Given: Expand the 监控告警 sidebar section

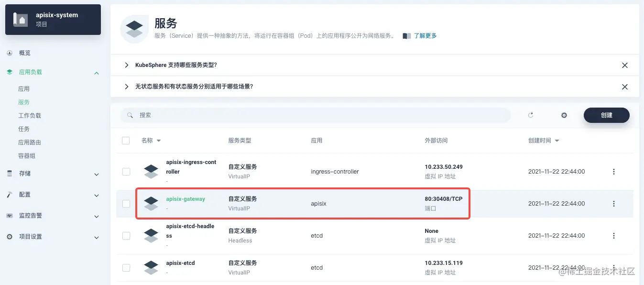Looking at the screenshot, I should (x=97, y=217).
